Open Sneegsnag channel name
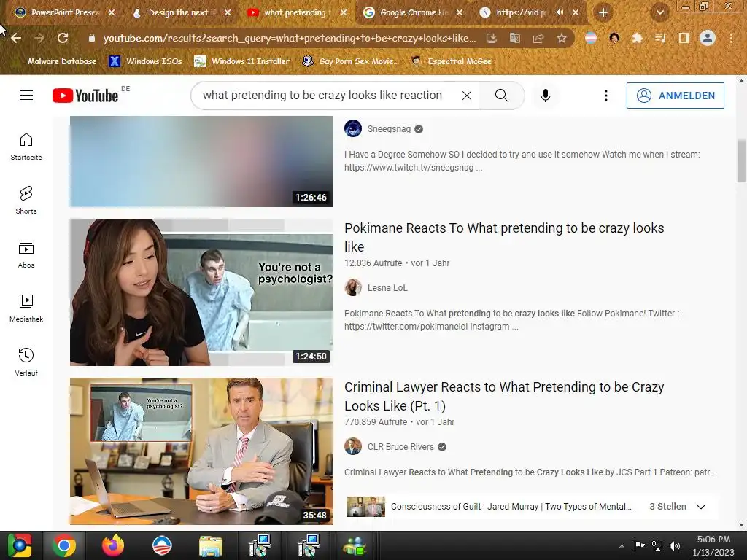Viewport: 747px width, 560px height. click(389, 129)
